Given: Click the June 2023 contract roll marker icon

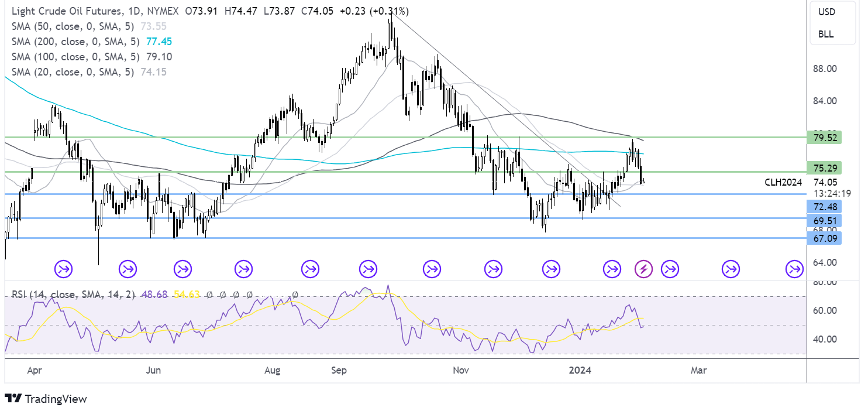Looking at the screenshot, I should (x=182, y=269).
